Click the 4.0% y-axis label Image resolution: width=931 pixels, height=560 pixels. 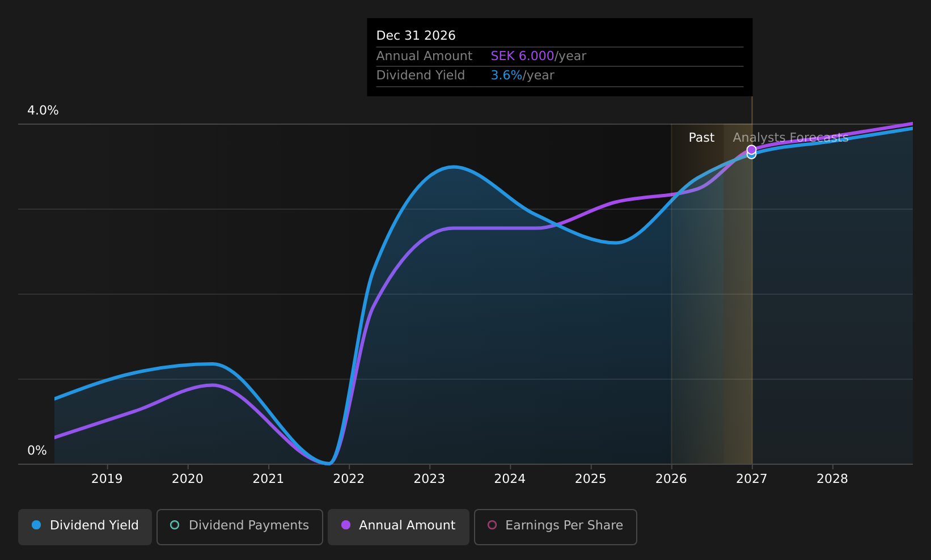click(43, 111)
